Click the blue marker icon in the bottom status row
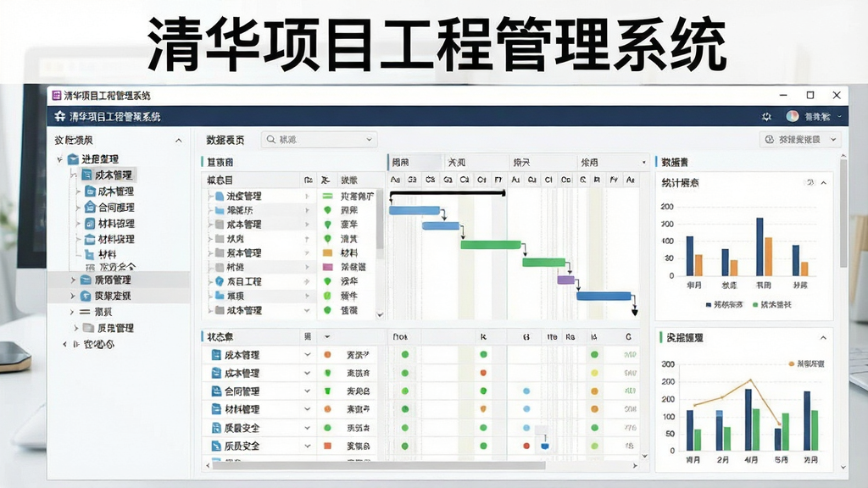Screen dimensions: 868x488 click(x=545, y=446)
